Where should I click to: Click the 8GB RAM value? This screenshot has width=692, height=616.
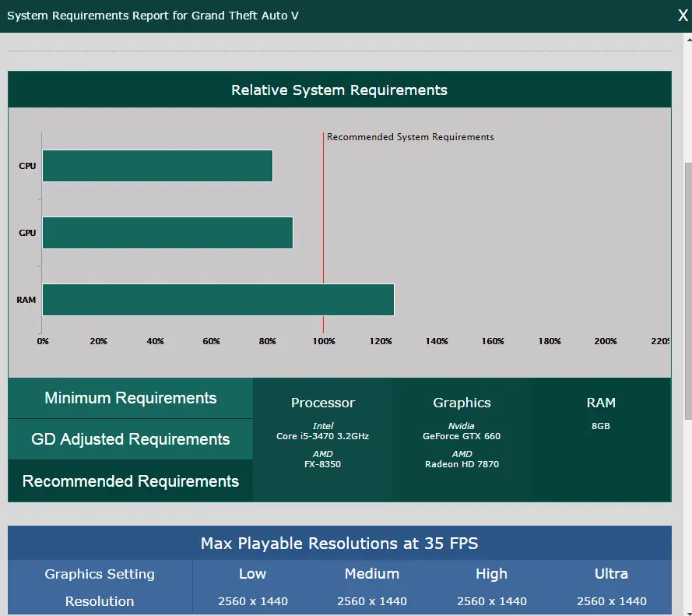[601, 426]
